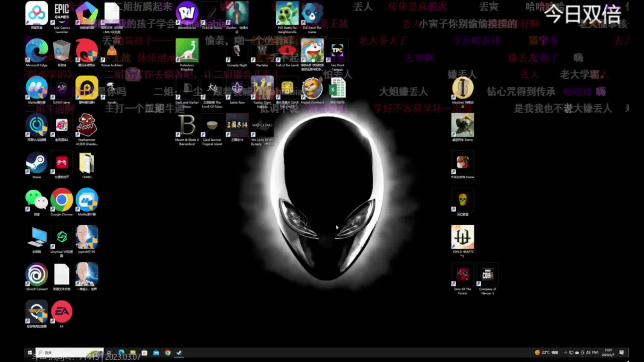The width and height of the screenshot is (644, 362).
Task: Open the Inkulinati medallion icon
Action: click(463, 92)
